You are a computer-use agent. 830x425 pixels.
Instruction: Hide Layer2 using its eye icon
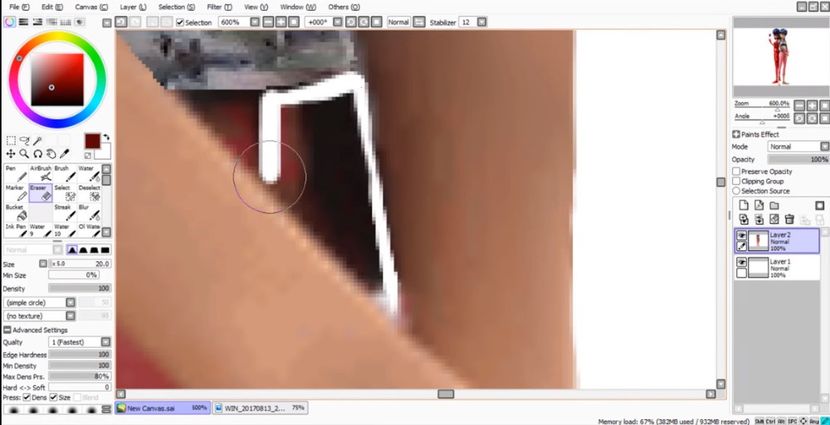(741, 235)
